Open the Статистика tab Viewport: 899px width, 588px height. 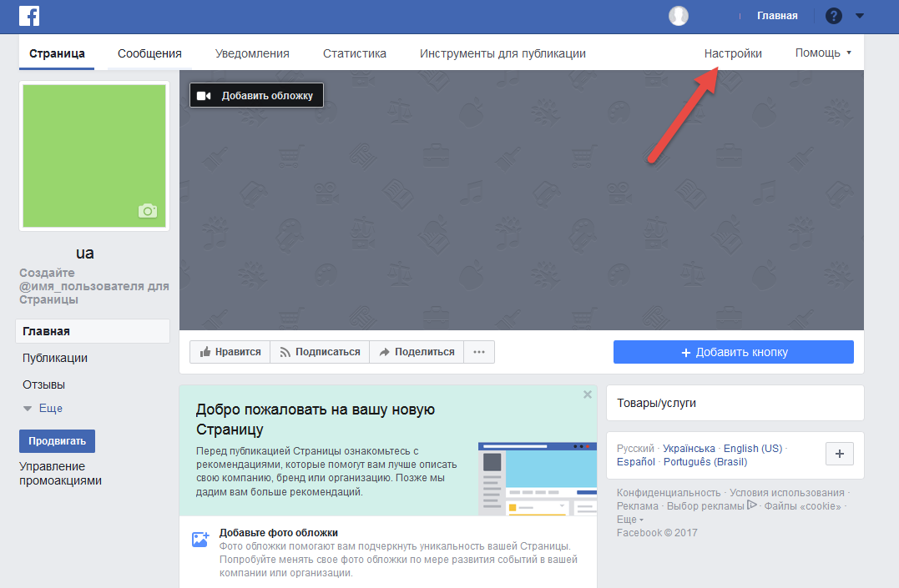point(354,53)
